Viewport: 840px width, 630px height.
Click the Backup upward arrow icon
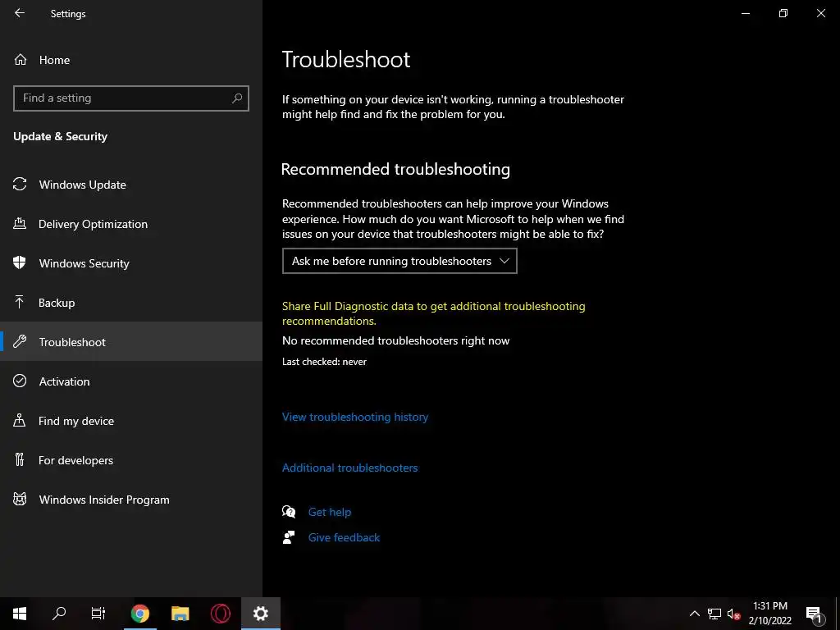[x=20, y=303]
